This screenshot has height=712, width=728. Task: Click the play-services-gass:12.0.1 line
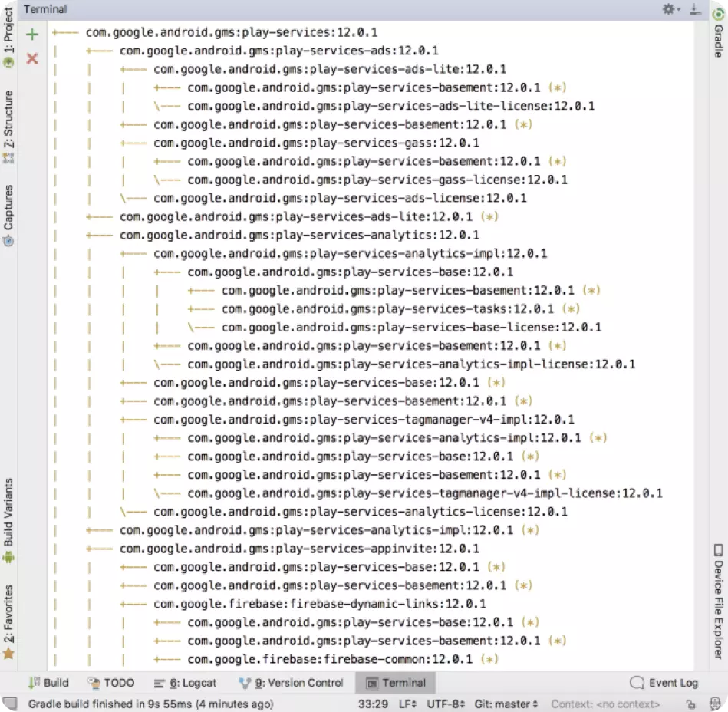point(316,143)
